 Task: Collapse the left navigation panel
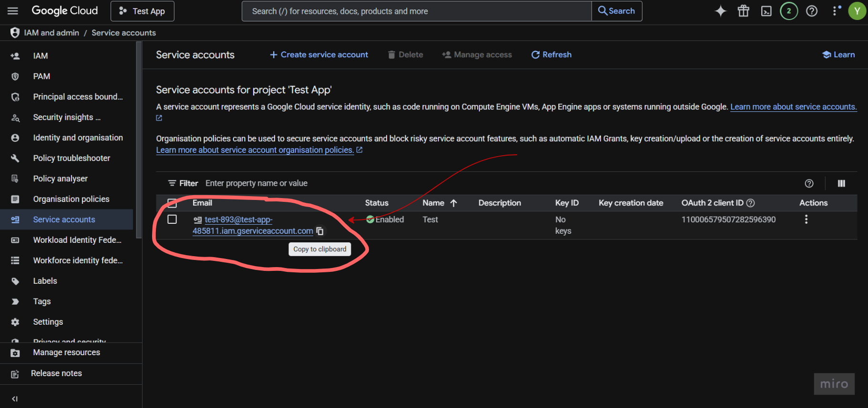[x=15, y=399]
